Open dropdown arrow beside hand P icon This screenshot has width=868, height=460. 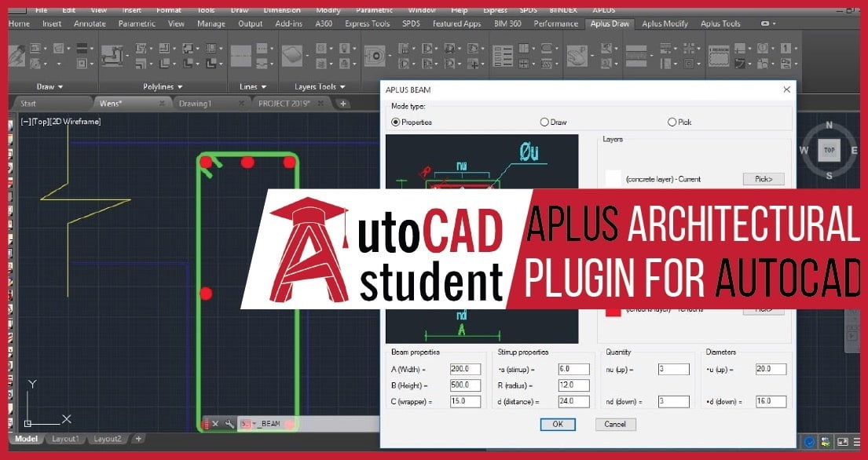(592, 56)
